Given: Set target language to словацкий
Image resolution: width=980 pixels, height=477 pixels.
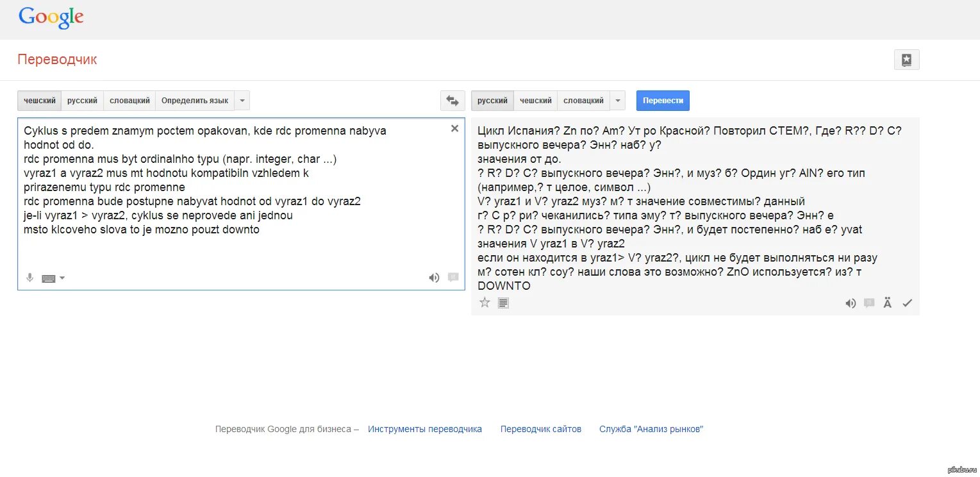Looking at the screenshot, I should click(x=583, y=101).
